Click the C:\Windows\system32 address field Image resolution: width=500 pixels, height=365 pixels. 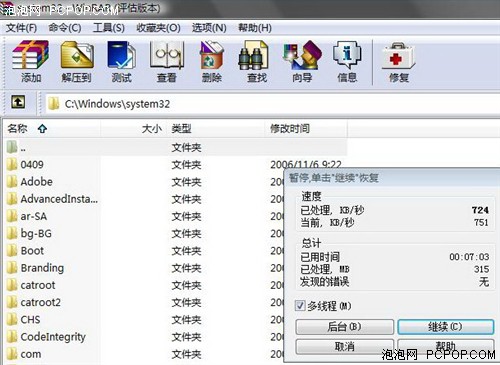click(273, 104)
